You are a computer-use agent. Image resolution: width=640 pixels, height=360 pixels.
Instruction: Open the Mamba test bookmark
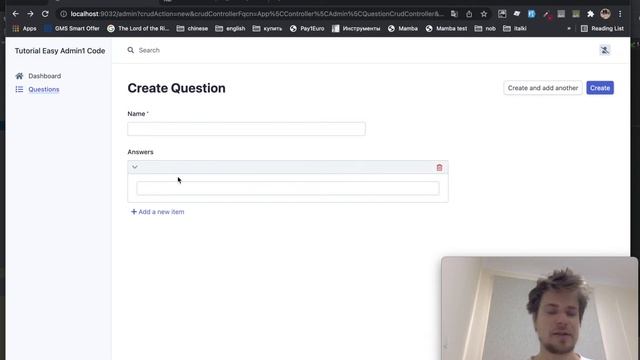coord(446,29)
